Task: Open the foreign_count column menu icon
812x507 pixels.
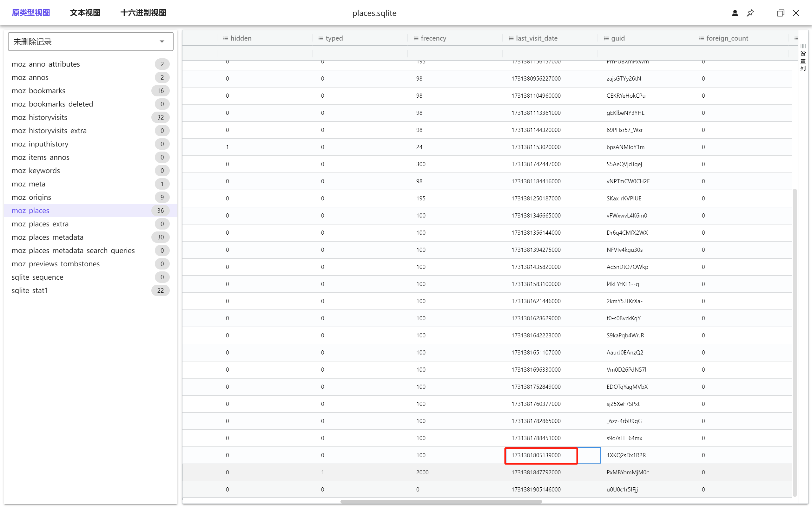Action: coord(701,39)
